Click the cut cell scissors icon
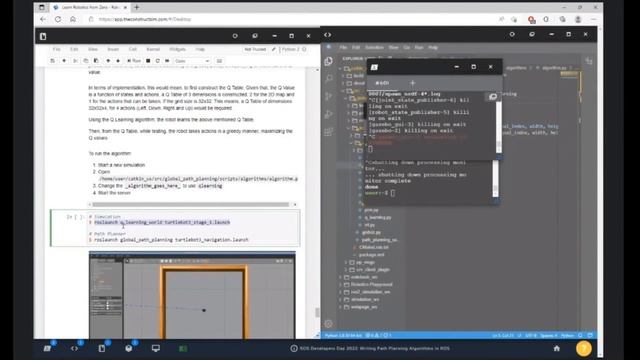This screenshot has height=360, width=640. click(x=75, y=61)
